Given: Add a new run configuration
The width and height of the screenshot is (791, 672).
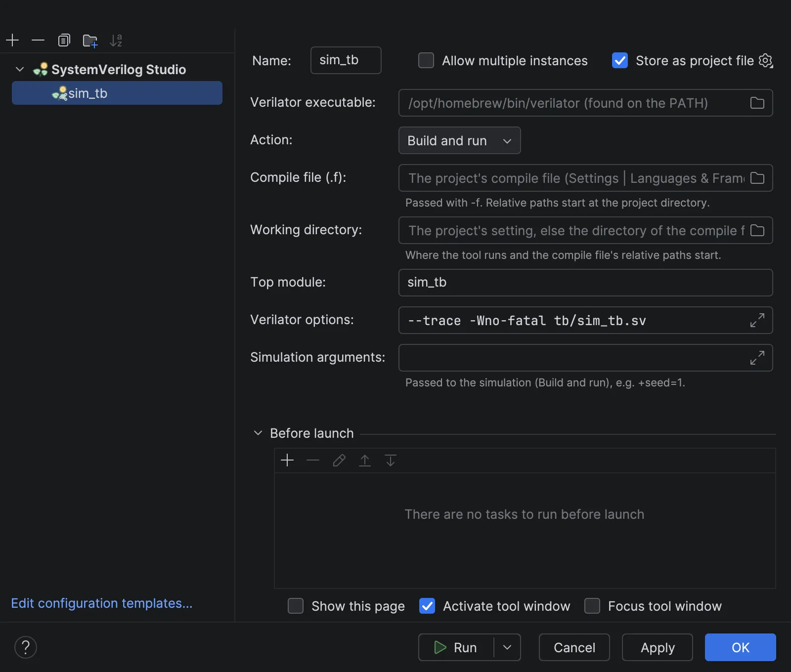Looking at the screenshot, I should tap(12, 40).
